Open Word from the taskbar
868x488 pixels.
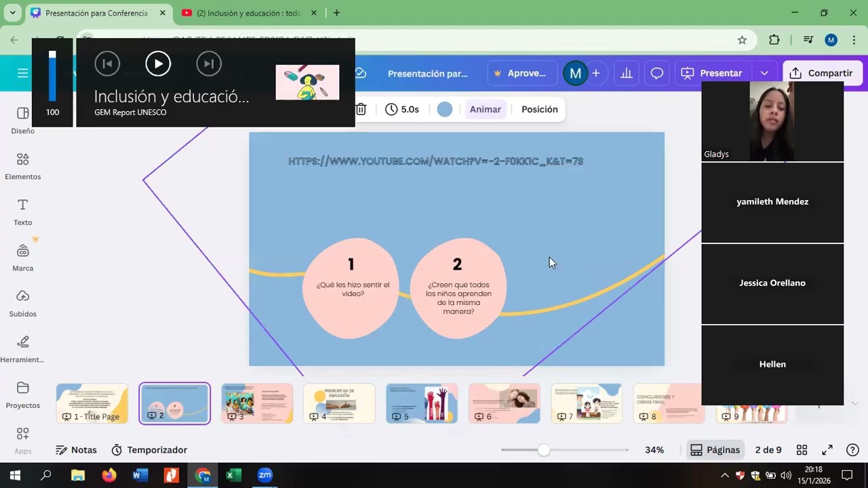tap(140, 475)
